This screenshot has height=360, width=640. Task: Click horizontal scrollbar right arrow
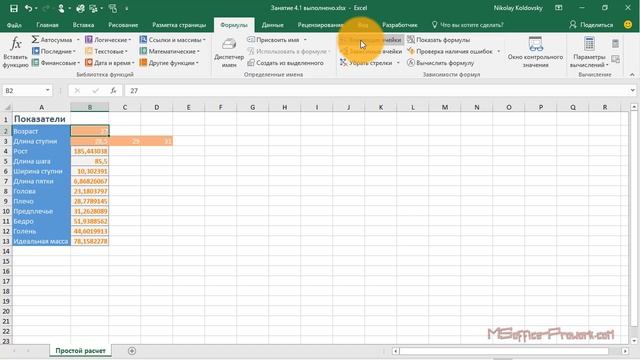click(x=625, y=351)
